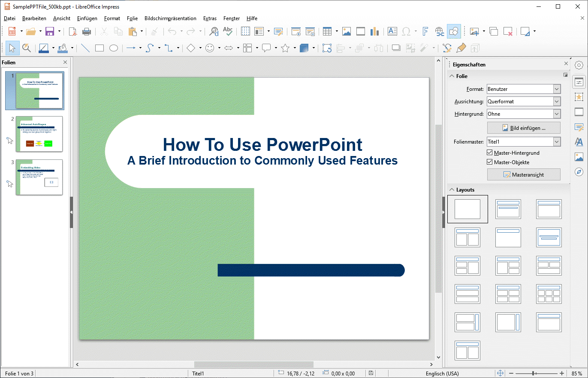Click the Spelling check icon
588x378 pixels.
tap(228, 31)
